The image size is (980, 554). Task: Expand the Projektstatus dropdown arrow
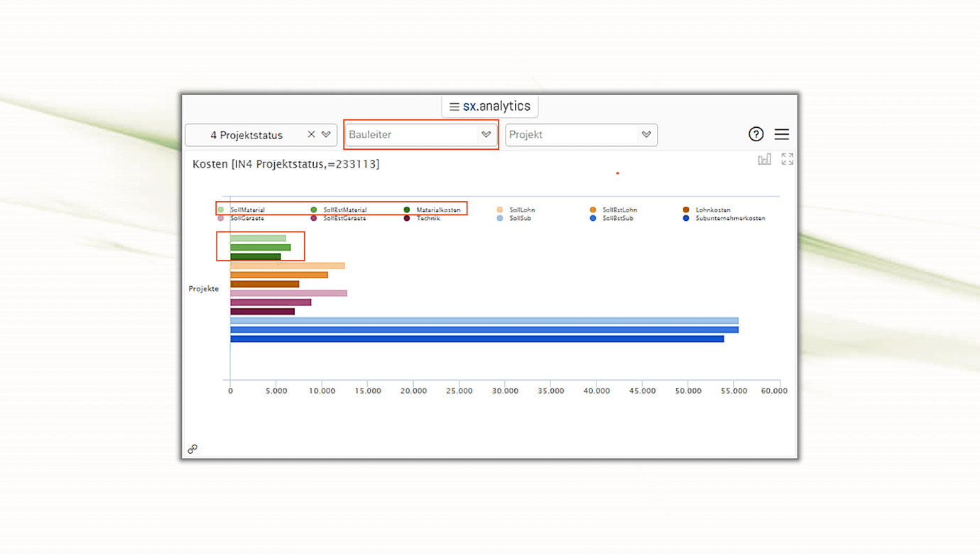[326, 134]
